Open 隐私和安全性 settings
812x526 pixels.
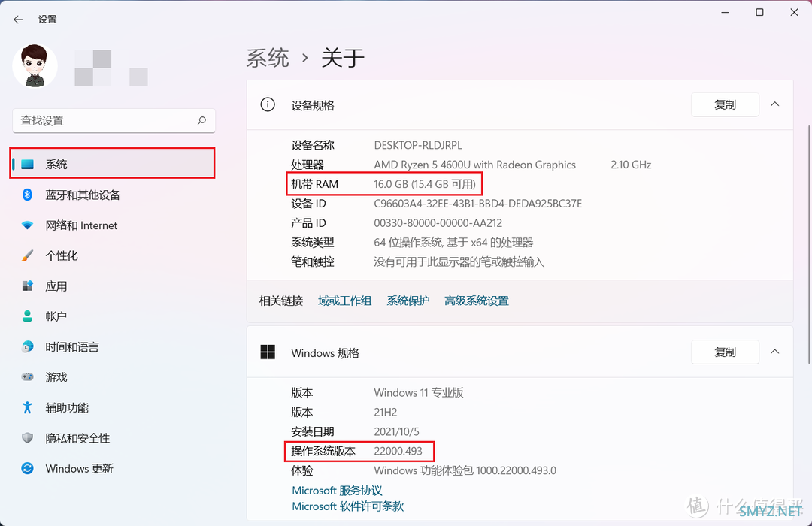pyautogui.click(x=112, y=438)
